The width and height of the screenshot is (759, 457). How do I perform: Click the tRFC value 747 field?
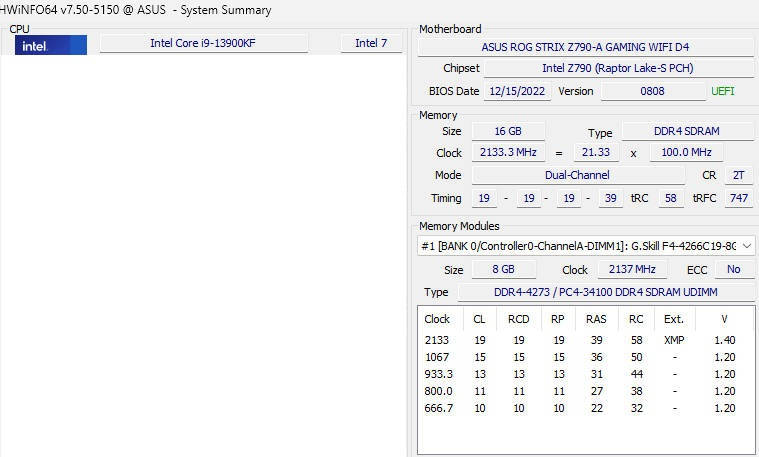pyautogui.click(x=739, y=198)
